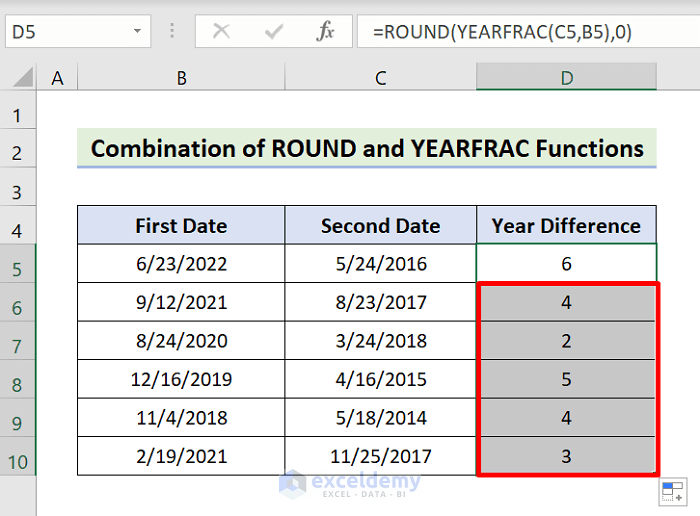Select Year Difference cell in row 6
The image size is (700, 516).
click(567, 302)
